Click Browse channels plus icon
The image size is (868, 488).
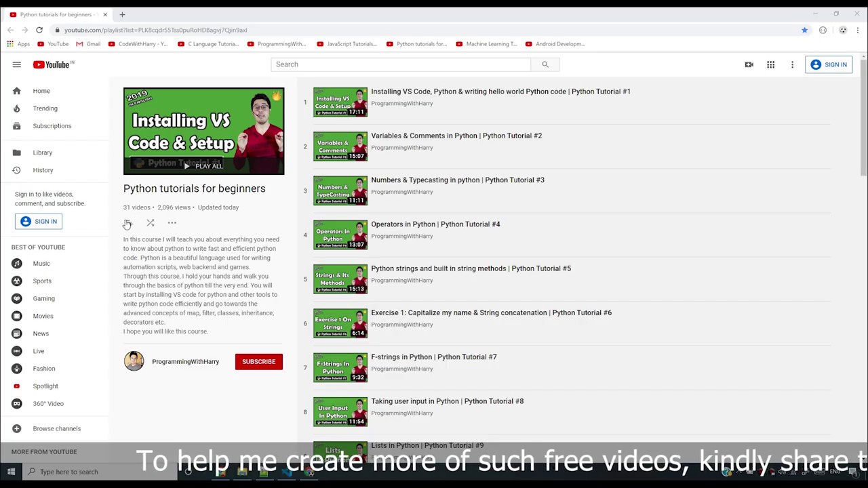[x=16, y=428]
